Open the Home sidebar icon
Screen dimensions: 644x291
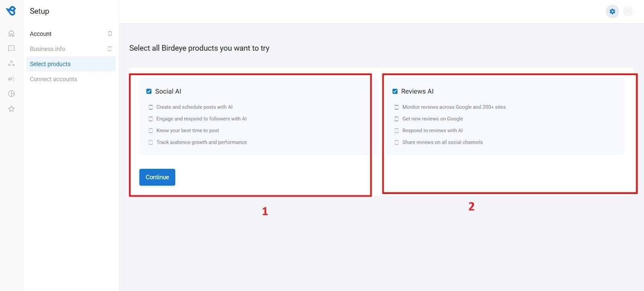(11, 33)
